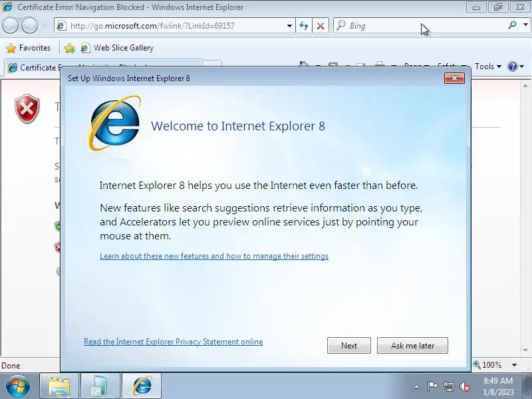
Task: Open Web Slice Gallery favorite
Action: tap(118, 48)
